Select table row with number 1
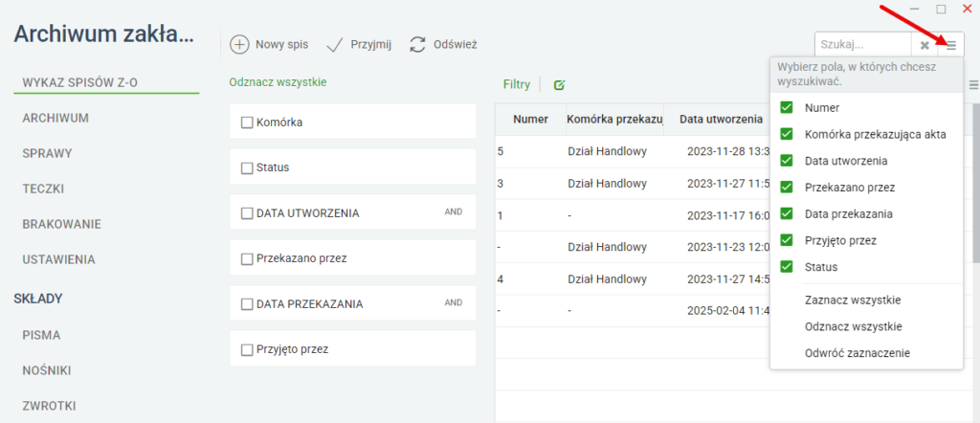 [633, 215]
